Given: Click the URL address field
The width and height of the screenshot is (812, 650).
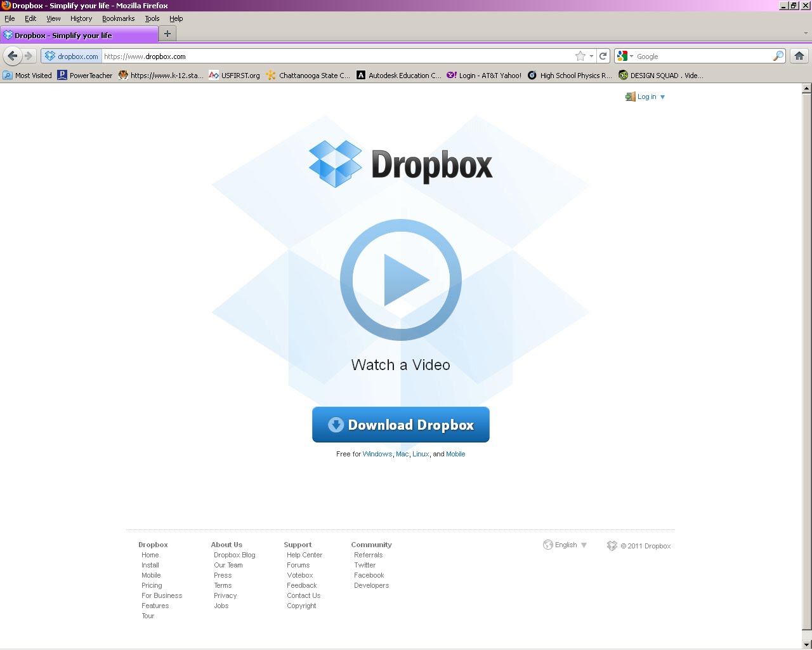Looking at the screenshot, I should [x=336, y=56].
